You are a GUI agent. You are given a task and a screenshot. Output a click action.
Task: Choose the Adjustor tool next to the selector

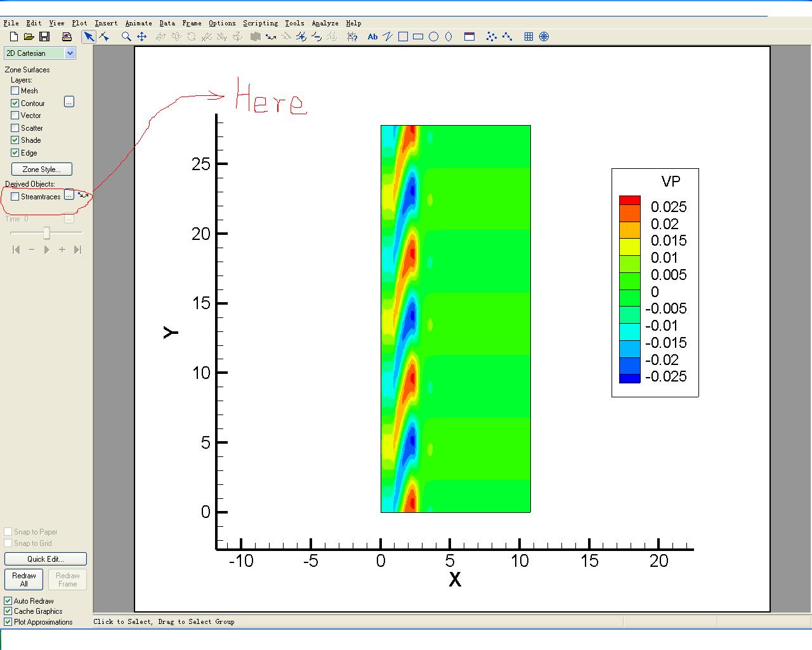click(104, 36)
